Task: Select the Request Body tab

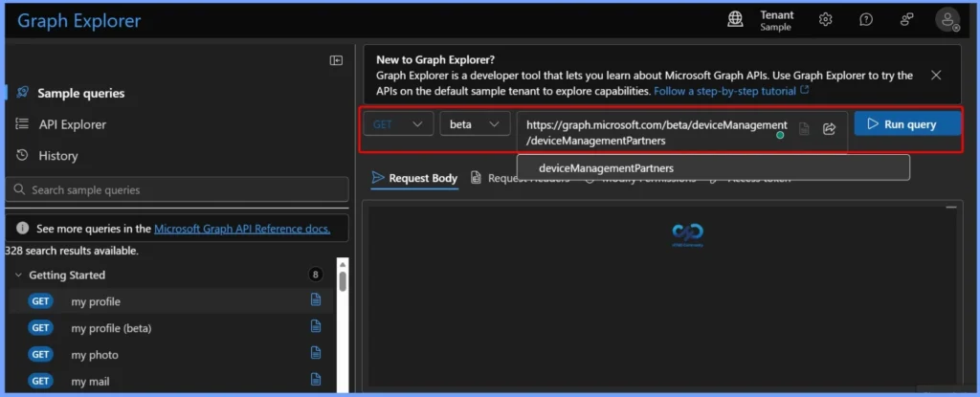Action: coord(415,178)
